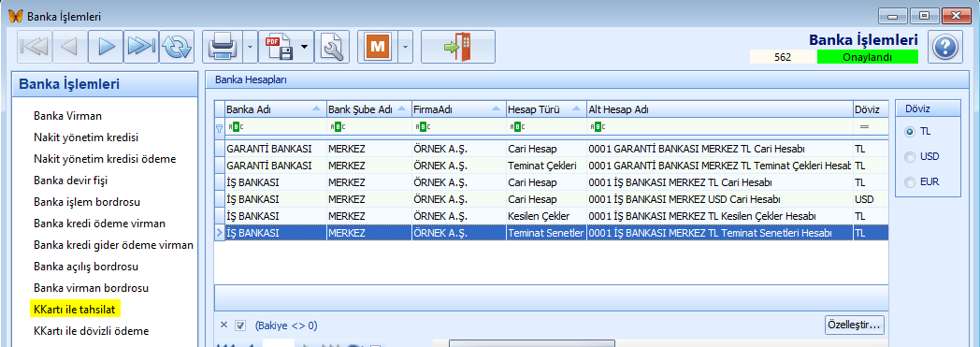Open the orange M button dropdown arrow
Image resolution: width=980 pixels, height=347 pixels.
coord(405,47)
